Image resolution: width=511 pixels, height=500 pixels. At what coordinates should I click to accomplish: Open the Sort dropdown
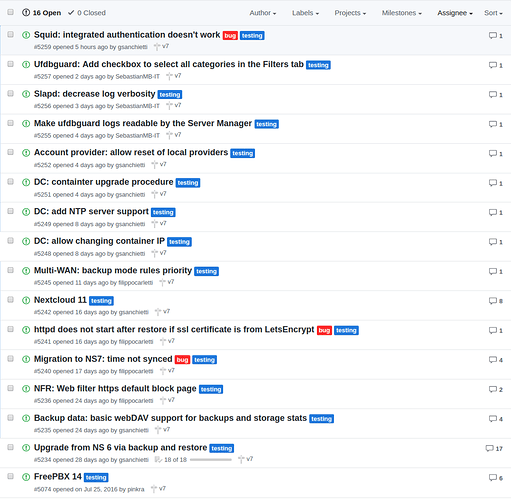click(493, 13)
